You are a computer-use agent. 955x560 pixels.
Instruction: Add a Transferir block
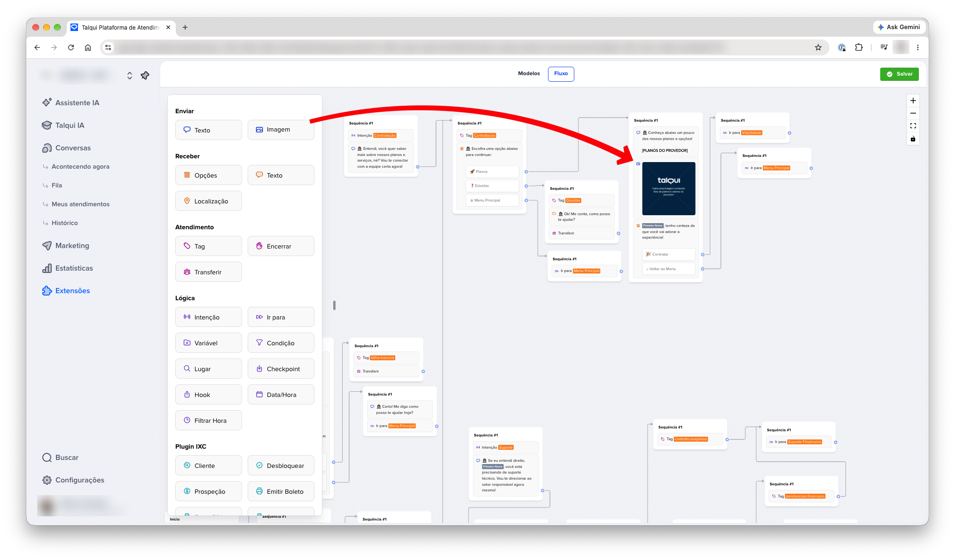[209, 272]
